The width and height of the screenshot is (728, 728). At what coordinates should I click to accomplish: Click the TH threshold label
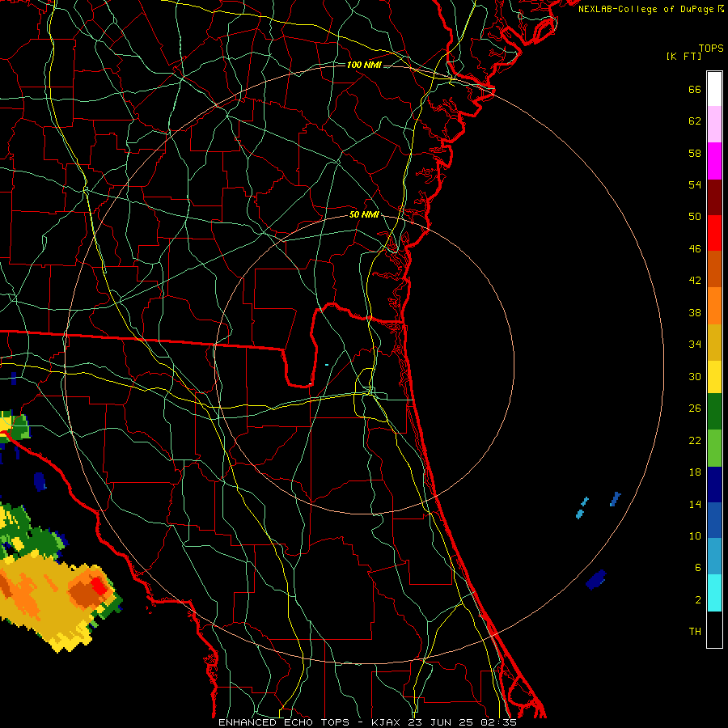coord(695,632)
